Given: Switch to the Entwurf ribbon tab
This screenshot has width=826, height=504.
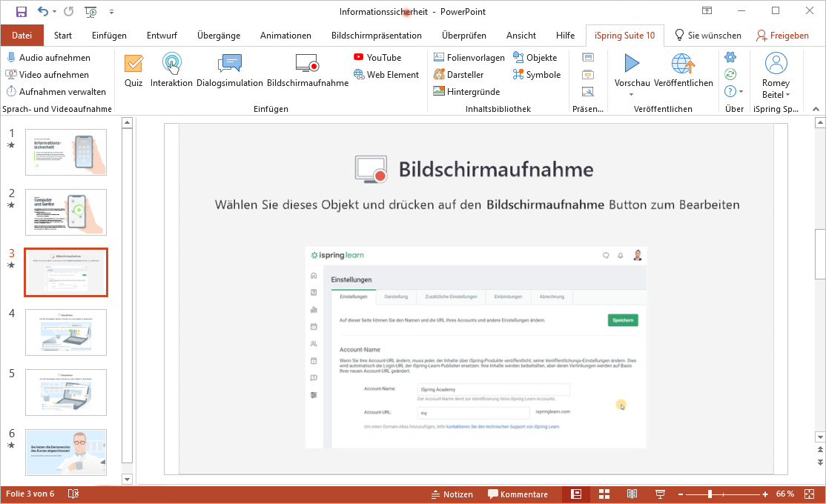Looking at the screenshot, I should pyautogui.click(x=162, y=36).
